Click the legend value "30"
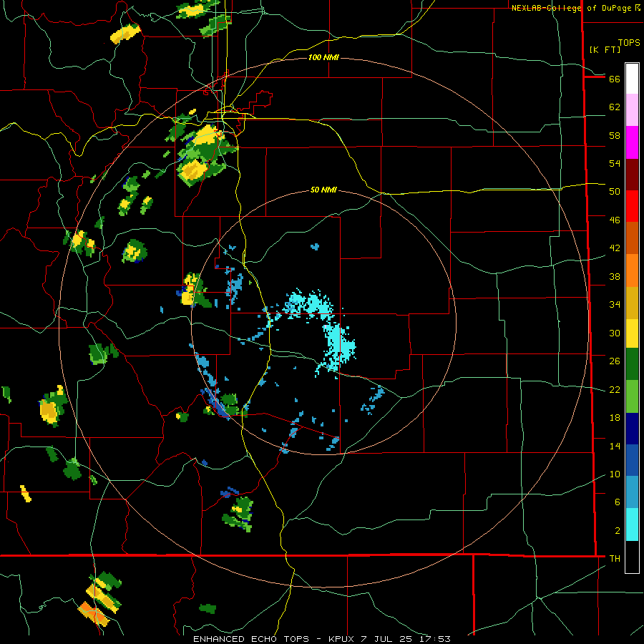The height and width of the screenshot is (644, 644). pyautogui.click(x=615, y=333)
